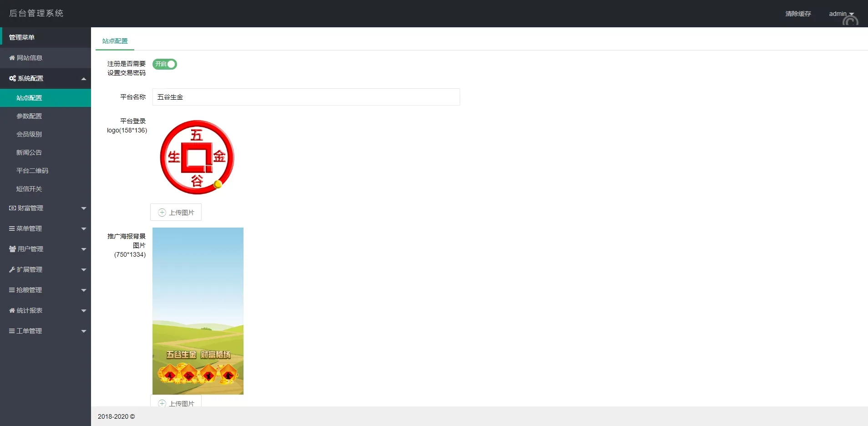Click the list icon beside 菜单管理
Screen dimensions: 868x426
(12, 228)
